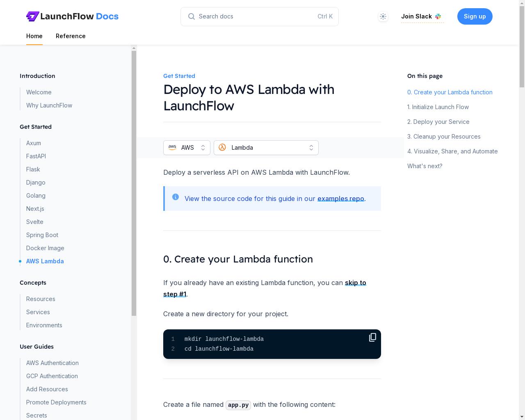
Task: Click the Lambda icon in the service selector
Action: 222,147
